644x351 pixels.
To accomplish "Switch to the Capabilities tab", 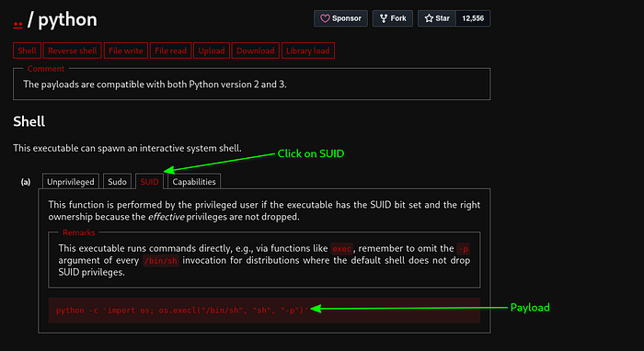I will point(194,182).
